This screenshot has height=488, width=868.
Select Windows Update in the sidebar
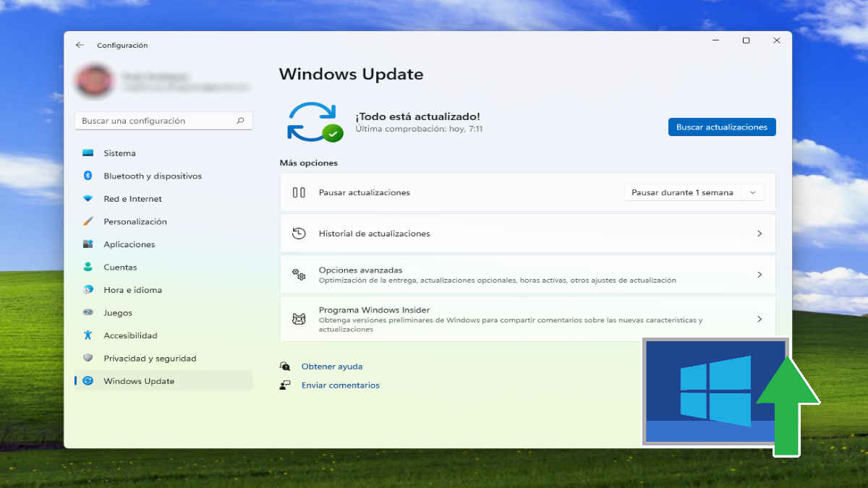tap(164, 381)
